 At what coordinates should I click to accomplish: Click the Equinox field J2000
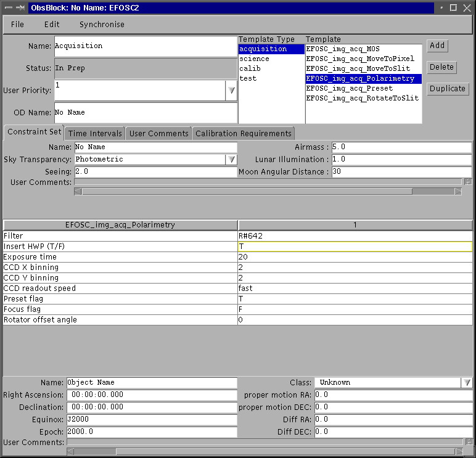(152, 419)
